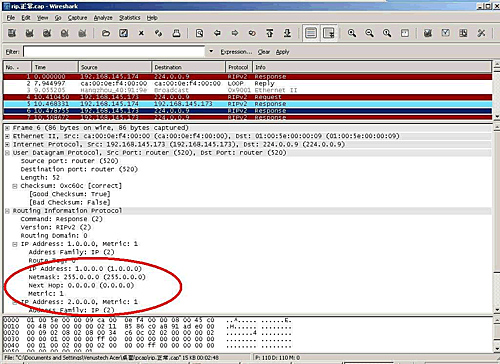Open coloring rules editor
This screenshot has width=500, height=364.
click(x=463, y=33)
